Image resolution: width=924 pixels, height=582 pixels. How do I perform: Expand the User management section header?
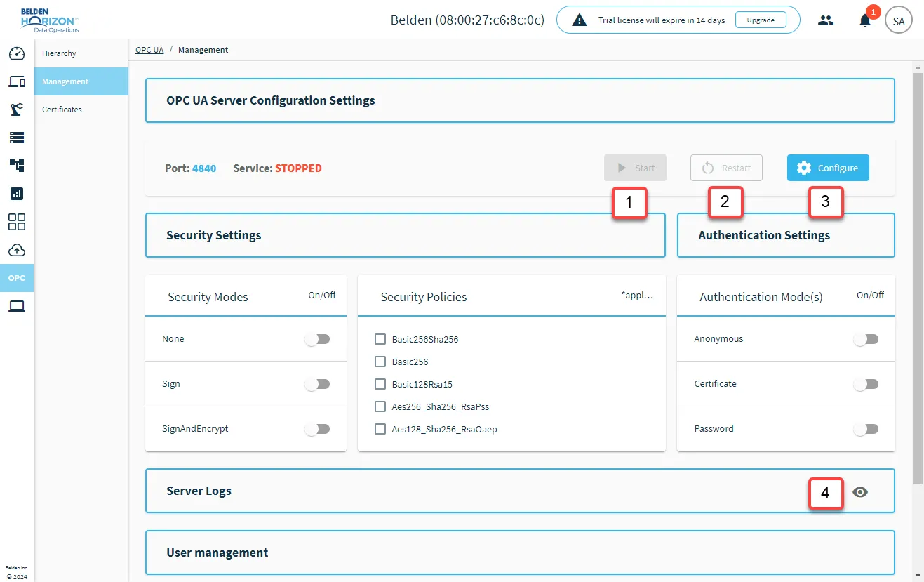[x=520, y=553]
